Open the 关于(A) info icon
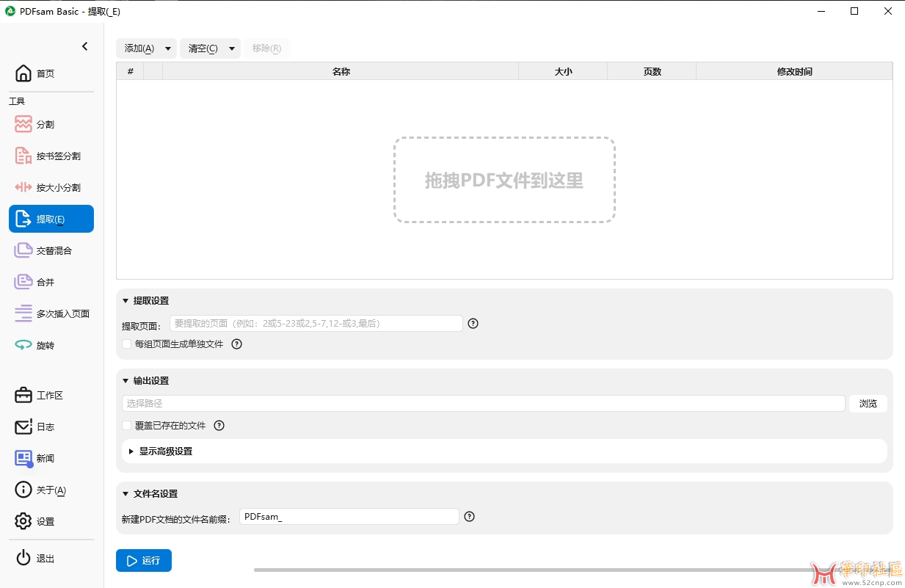Viewport: 905px width, 588px height. (23, 490)
